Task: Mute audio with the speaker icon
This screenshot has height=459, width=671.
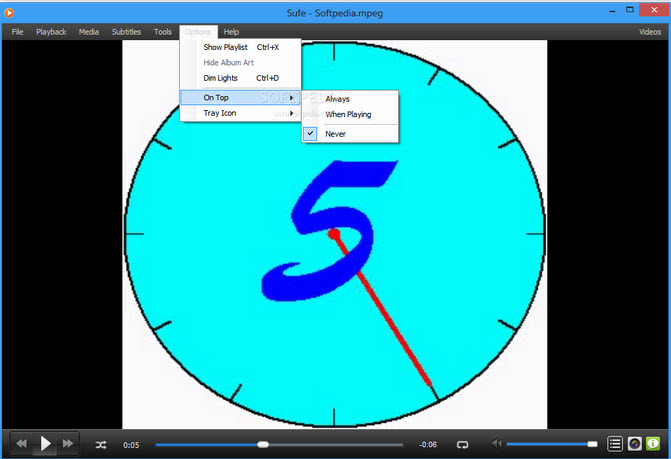Action: (x=496, y=443)
